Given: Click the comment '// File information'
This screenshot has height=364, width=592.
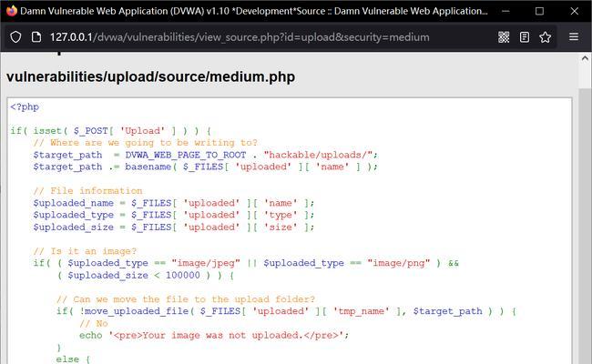Looking at the screenshot, I should point(87,191).
